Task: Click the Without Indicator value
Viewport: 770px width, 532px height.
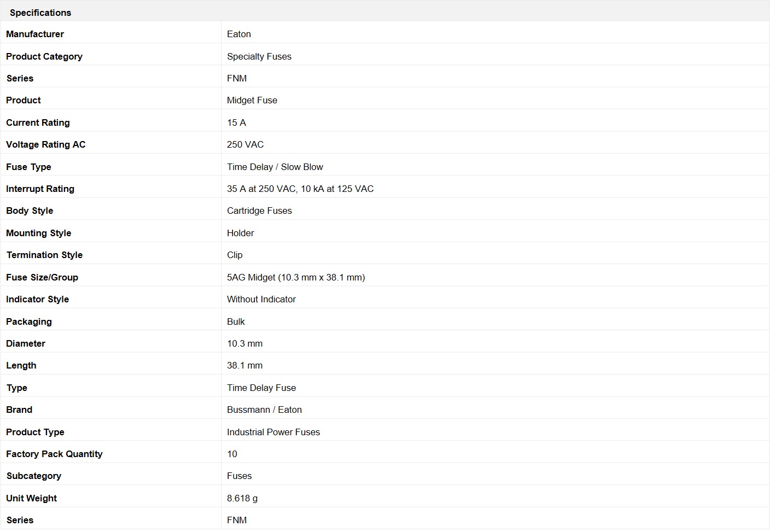Action: click(x=261, y=299)
